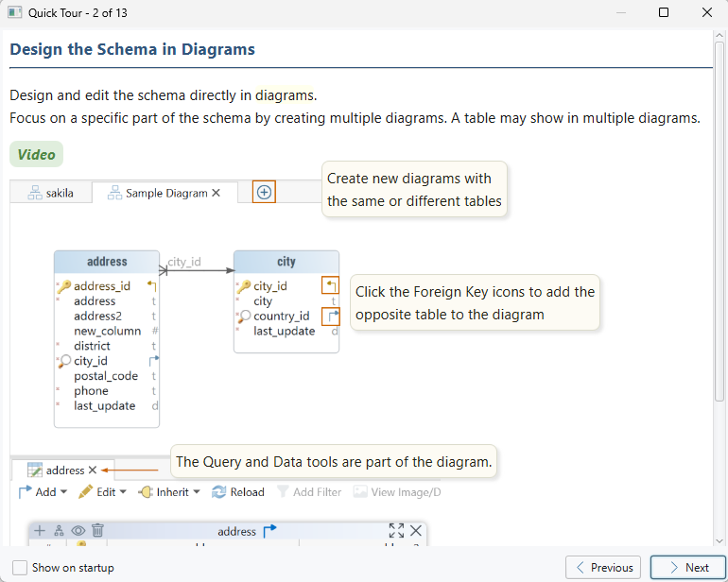728x582 pixels.
Task: Select last_update in city table
Action: coord(285,331)
